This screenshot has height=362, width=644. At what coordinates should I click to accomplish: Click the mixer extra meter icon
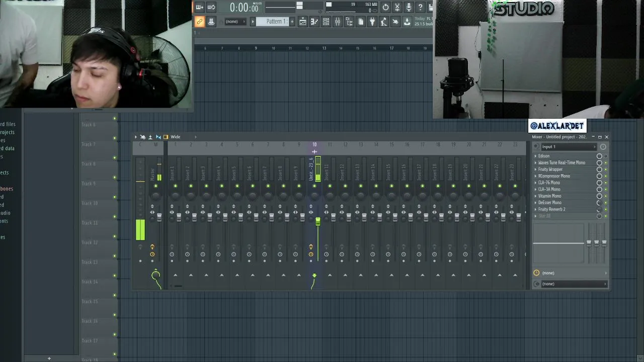tap(150, 137)
